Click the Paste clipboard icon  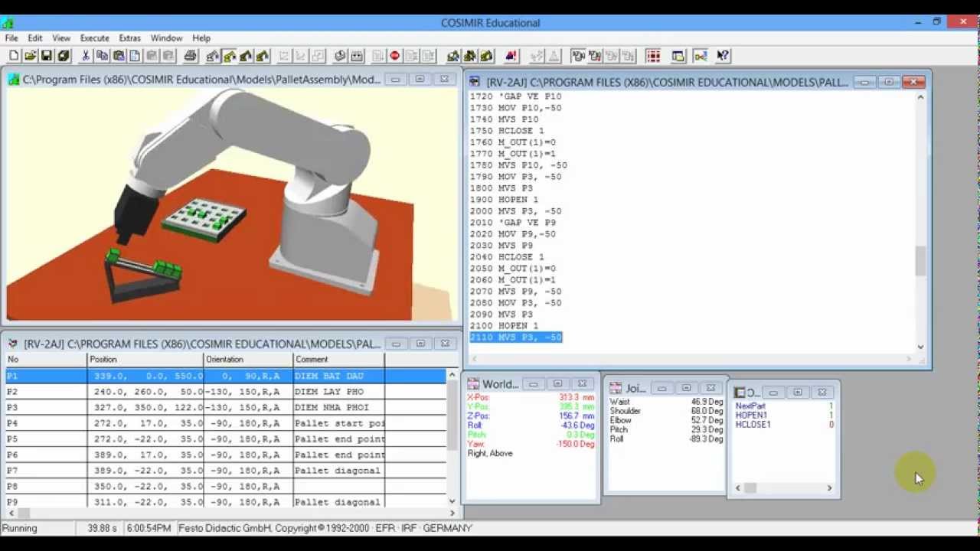click(119, 56)
